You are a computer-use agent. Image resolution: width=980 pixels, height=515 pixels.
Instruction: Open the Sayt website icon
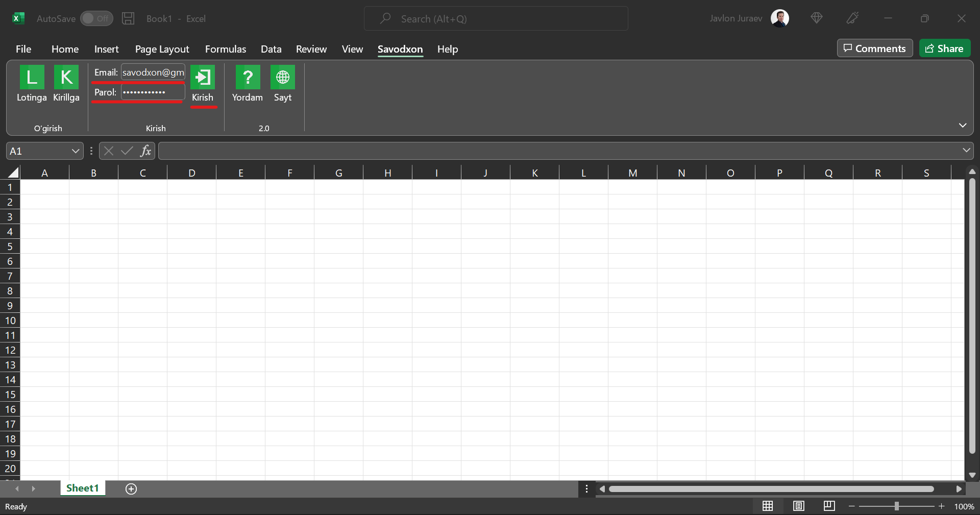click(x=282, y=78)
